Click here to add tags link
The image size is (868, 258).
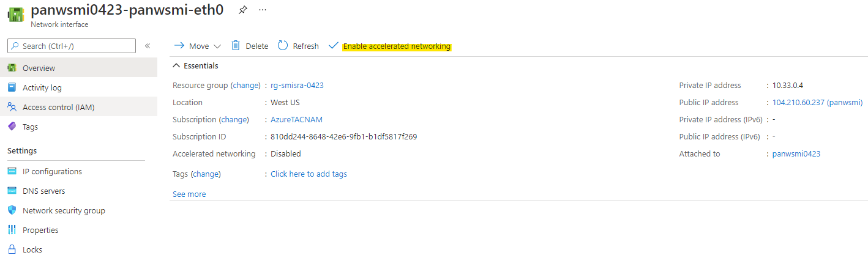pos(309,174)
